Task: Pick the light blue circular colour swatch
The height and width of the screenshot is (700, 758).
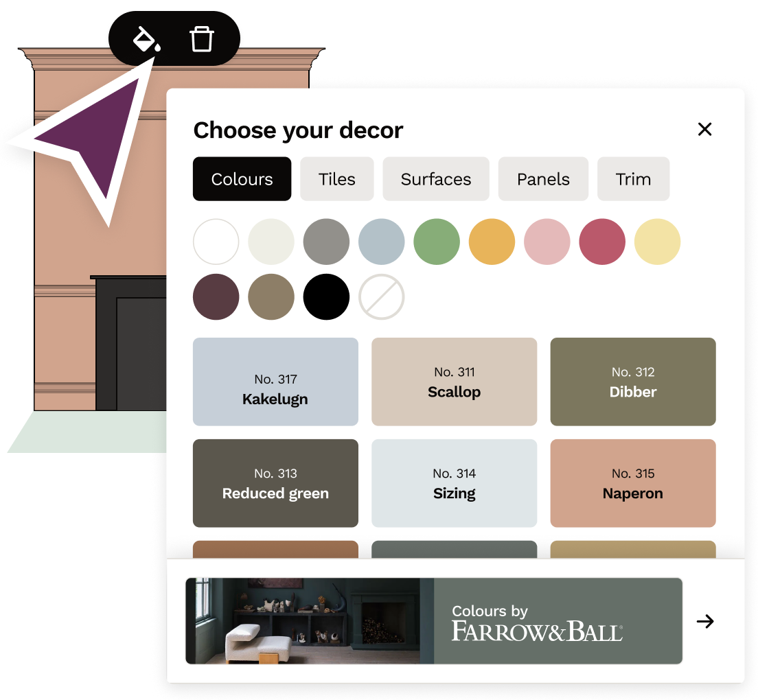Action: point(381,242)
